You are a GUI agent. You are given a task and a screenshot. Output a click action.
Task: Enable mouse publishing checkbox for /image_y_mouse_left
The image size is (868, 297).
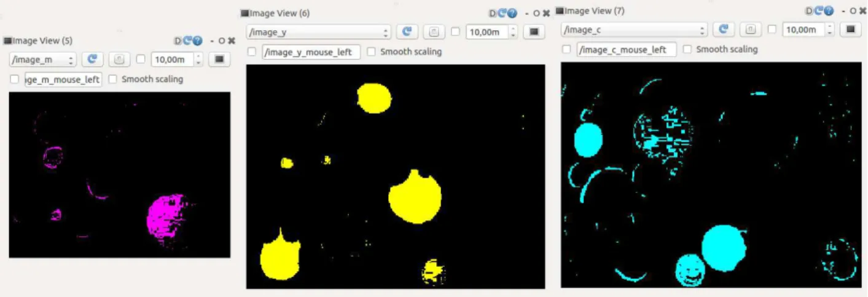coord(252,52)
